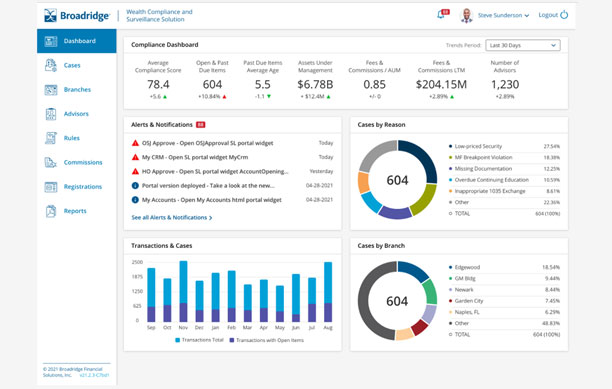
Task: Open the Last 30 Days trends dropdown
Action: pos(523,45)
